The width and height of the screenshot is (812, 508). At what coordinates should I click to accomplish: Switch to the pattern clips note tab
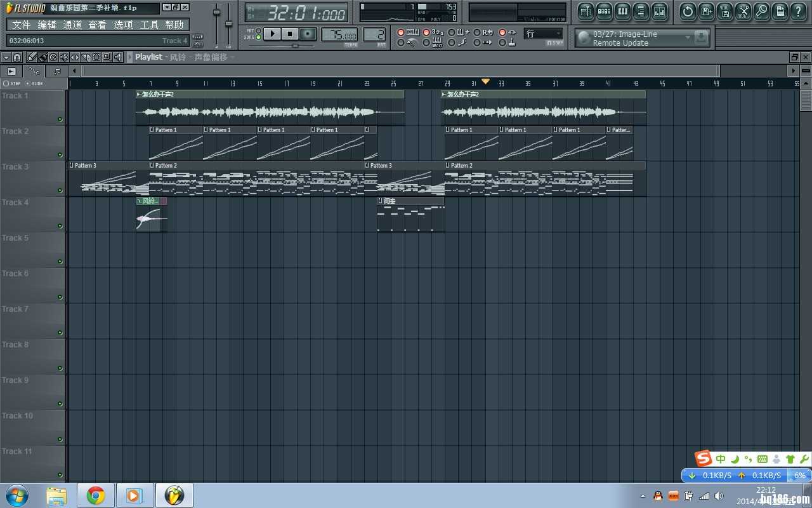[x=57, y=71]
